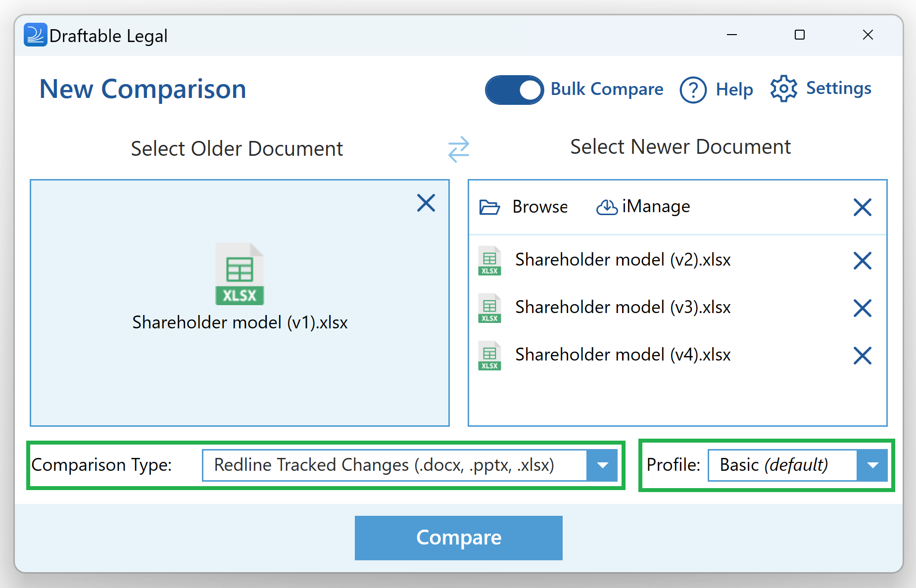Click the large XLSX icon in older document
Image resolution: width=916 pixels, height=588 pixels.
(240, 274)
